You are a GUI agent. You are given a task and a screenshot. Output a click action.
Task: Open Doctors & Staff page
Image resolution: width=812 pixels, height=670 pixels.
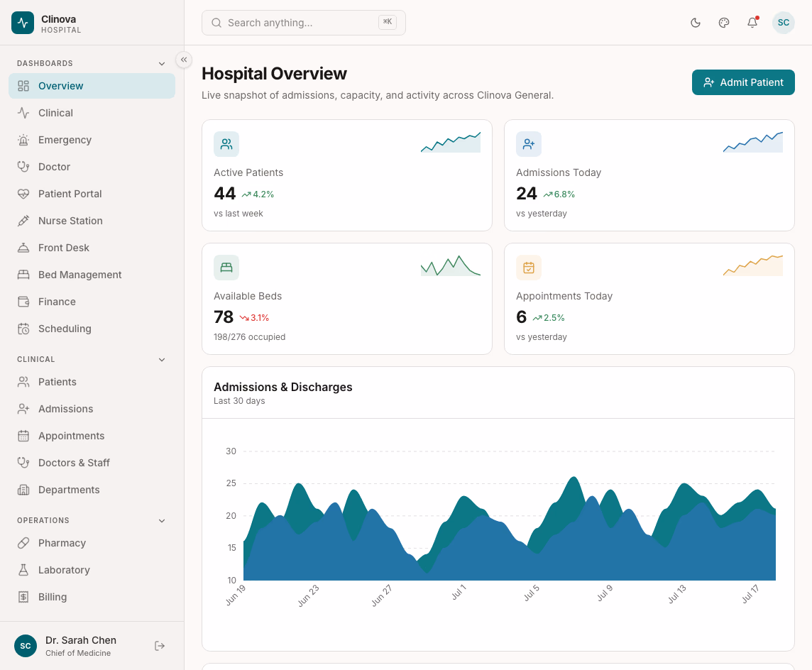click(x=92, y=463)
